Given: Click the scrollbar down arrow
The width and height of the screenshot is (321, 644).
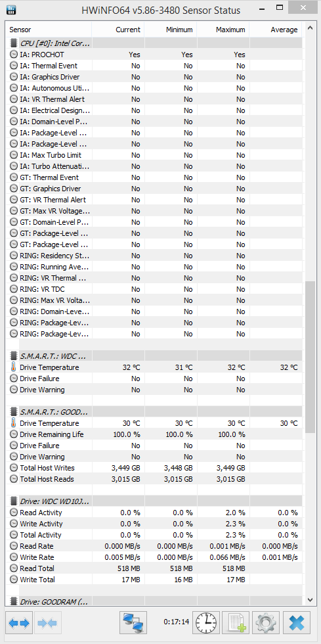Looking at the screenshot, I should pyautogui.click(x=310, y=600).
